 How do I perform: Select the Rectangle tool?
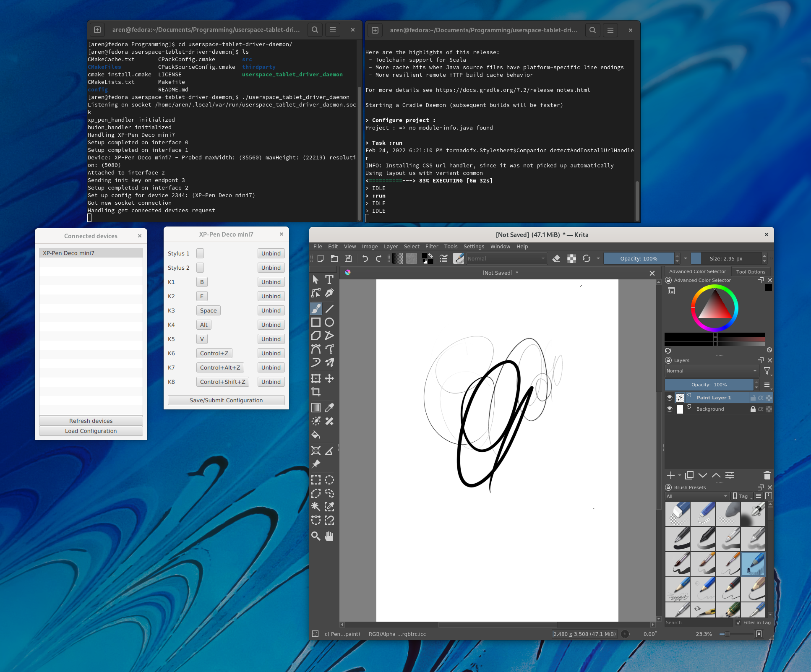click(x=316, y=322)
